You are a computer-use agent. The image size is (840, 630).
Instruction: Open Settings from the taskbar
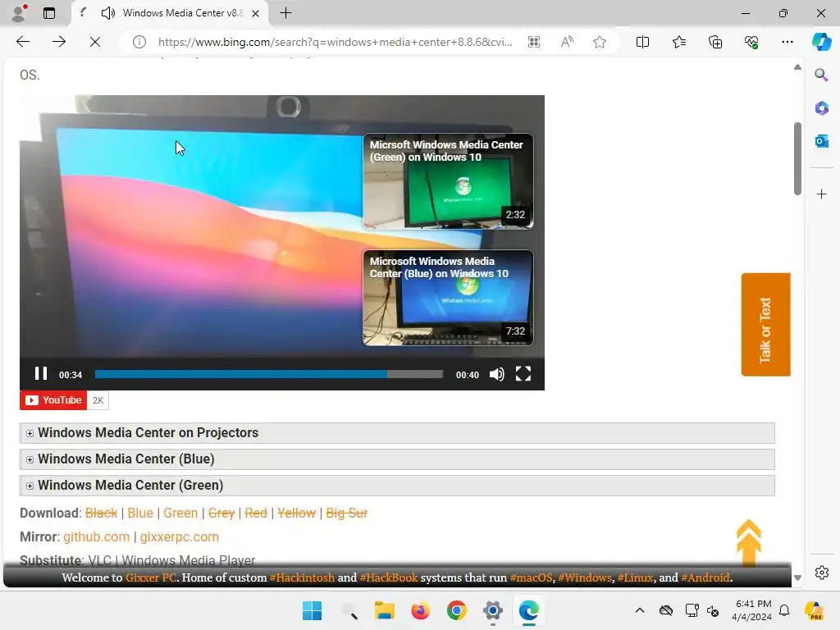tap(493, 610)
